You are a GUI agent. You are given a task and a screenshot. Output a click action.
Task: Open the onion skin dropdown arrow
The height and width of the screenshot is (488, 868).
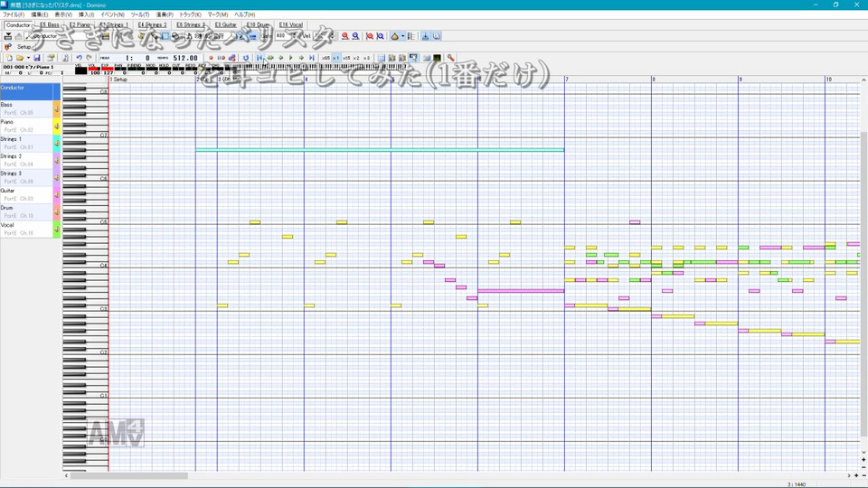click(x=402, y=36)
